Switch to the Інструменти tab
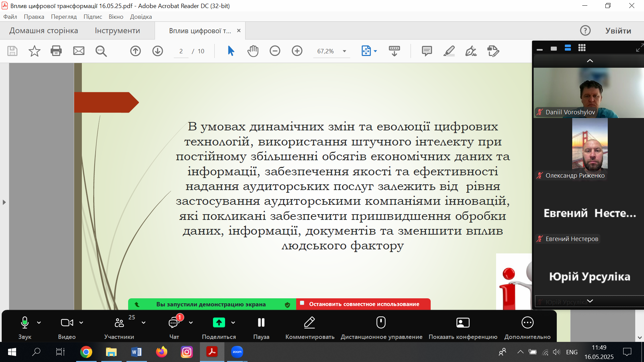644x362 pixels. [x=117, y=31]
